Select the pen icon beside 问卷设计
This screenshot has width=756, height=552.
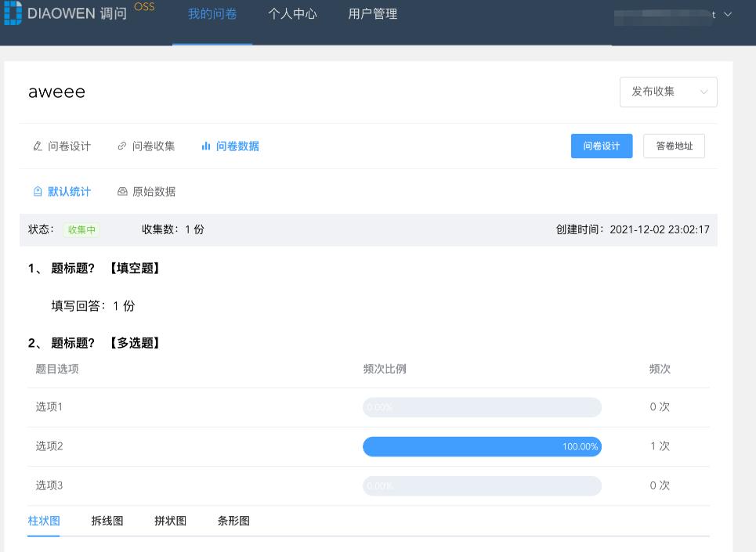tap(37, 146)
